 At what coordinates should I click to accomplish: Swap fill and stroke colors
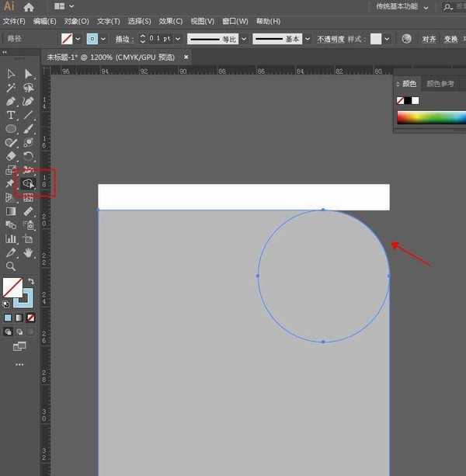30,281
